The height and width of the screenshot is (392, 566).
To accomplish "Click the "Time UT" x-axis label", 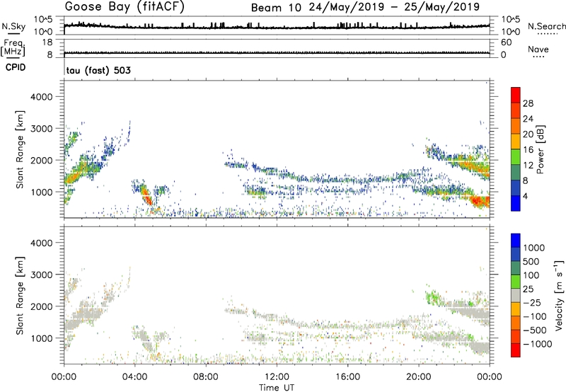I will (x=277, y=388).
